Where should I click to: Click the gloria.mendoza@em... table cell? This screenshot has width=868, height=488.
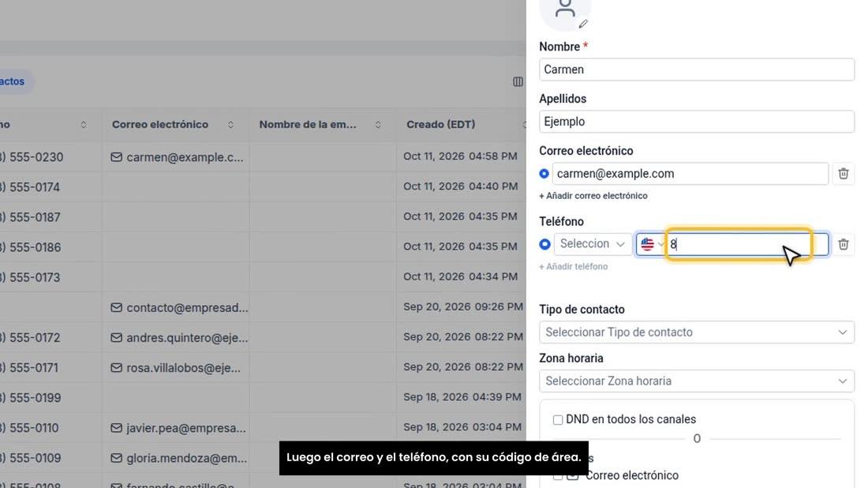pyautogui.click(x=175, y=458)
